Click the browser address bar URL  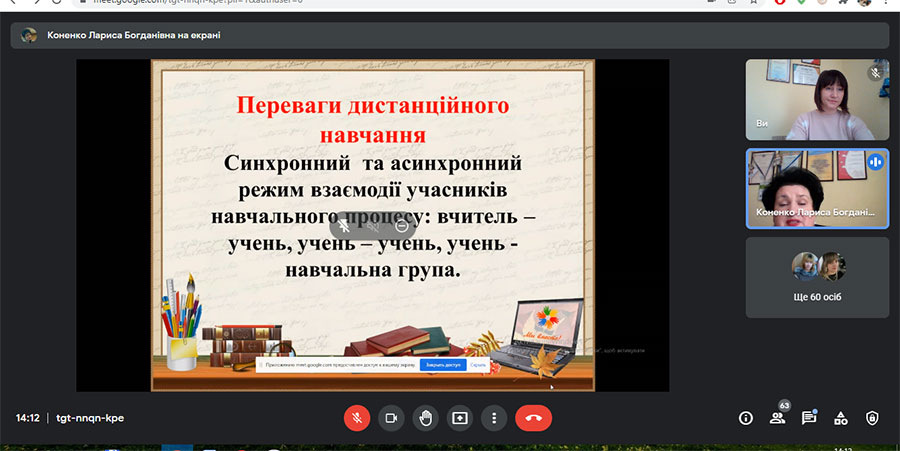(x=198, y=2)
